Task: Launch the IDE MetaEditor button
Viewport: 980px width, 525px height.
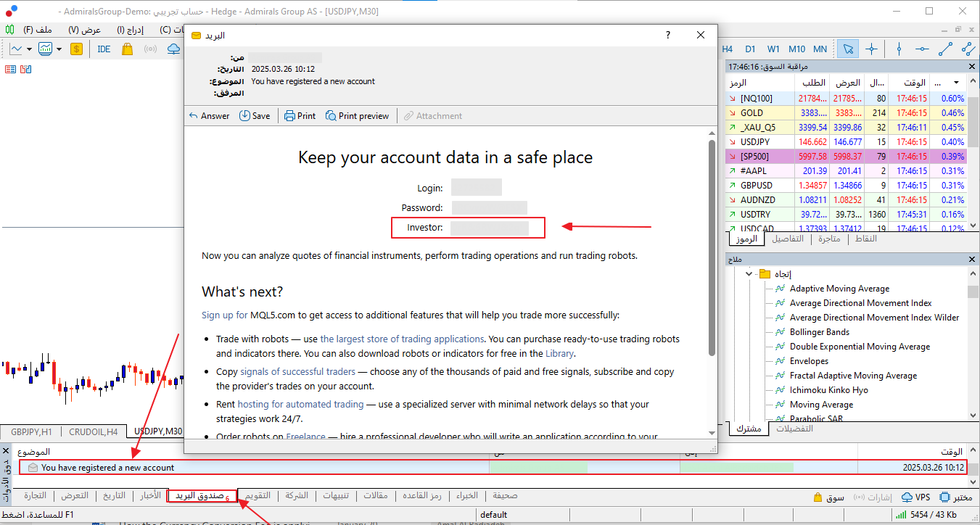Action: tap(104, 49)
